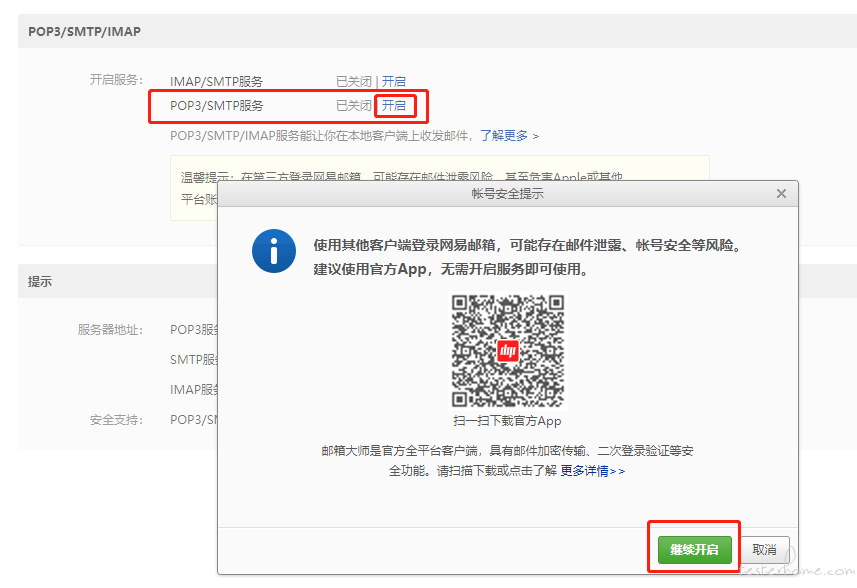Click red app logo in QR code

(508, 351)
